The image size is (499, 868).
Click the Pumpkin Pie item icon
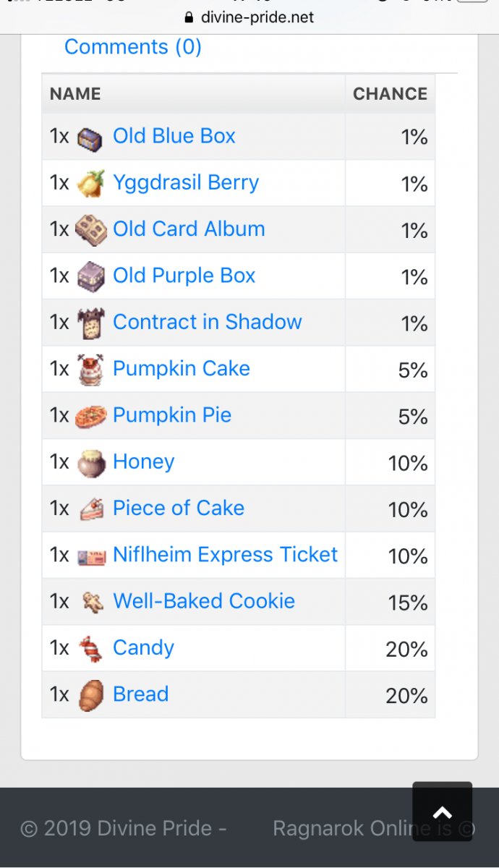point(91,416)
